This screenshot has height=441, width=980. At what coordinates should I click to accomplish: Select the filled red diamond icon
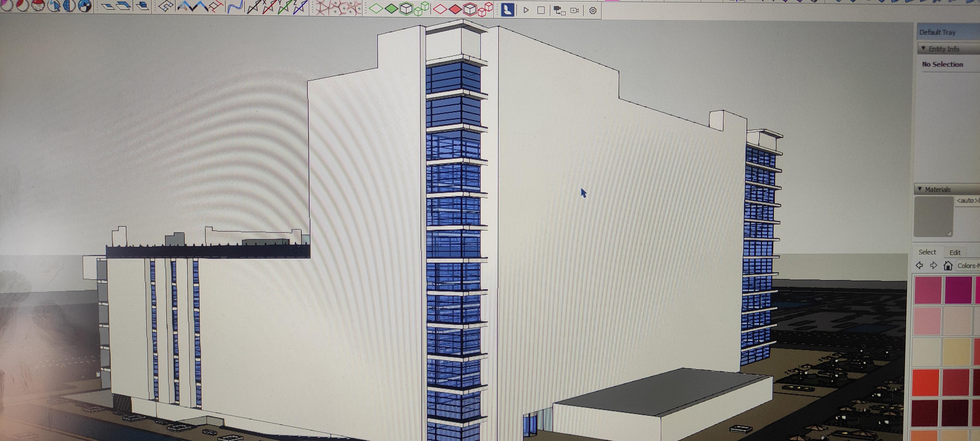(455, 9)
